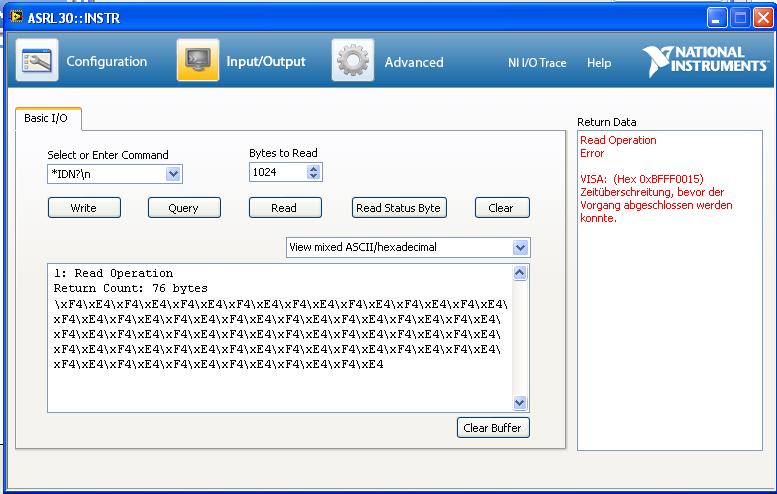This screenshot has width=777, height=494.
Task: Click the Read Status Byte button
Action: [x=399, y=208]
